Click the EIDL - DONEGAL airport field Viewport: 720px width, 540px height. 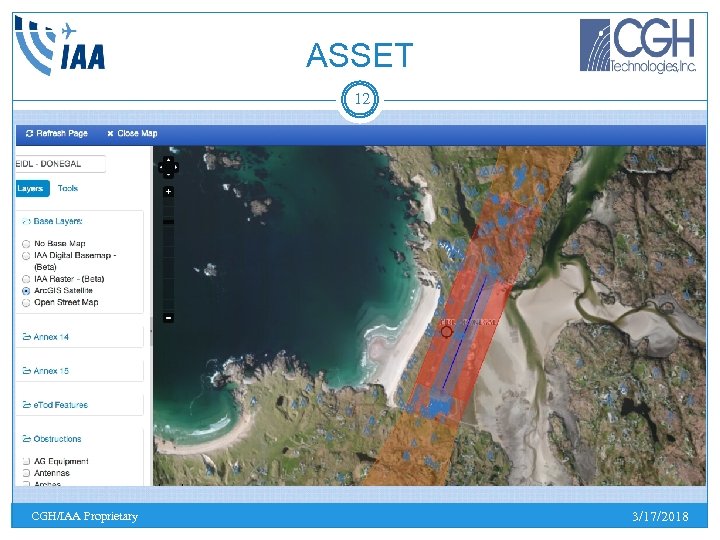pos(60,164)
